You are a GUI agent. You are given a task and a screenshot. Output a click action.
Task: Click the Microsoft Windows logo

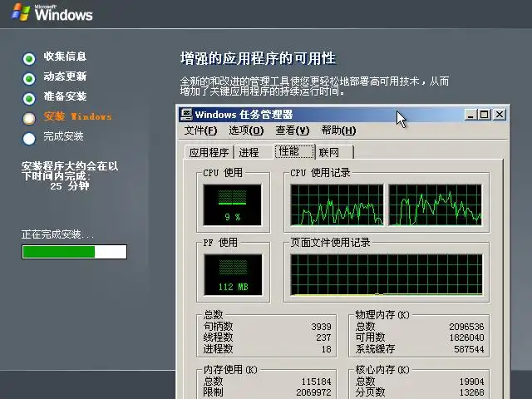point(52,13)
